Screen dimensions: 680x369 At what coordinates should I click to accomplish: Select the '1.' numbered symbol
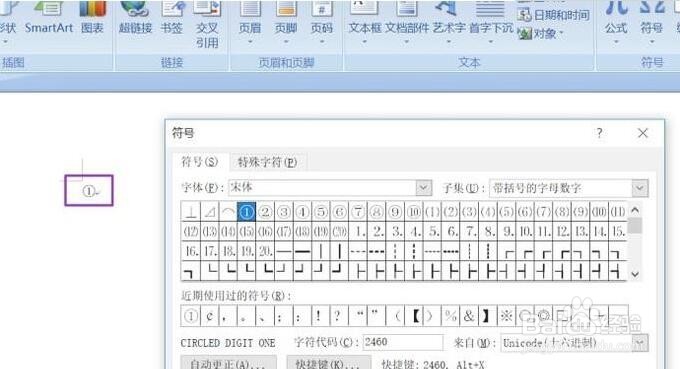coord(359,231)
